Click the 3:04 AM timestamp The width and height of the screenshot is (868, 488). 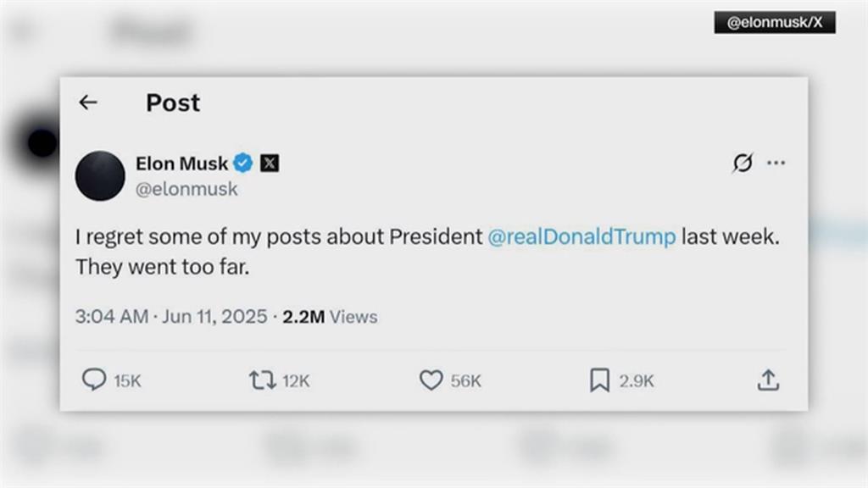tap(111, 317)
